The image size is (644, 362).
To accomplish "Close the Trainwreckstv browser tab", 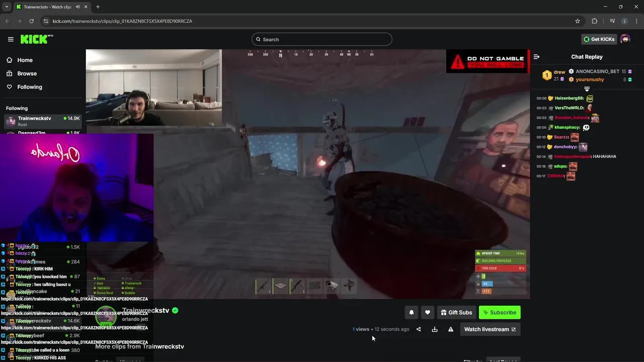I will [x=86, y=7].
